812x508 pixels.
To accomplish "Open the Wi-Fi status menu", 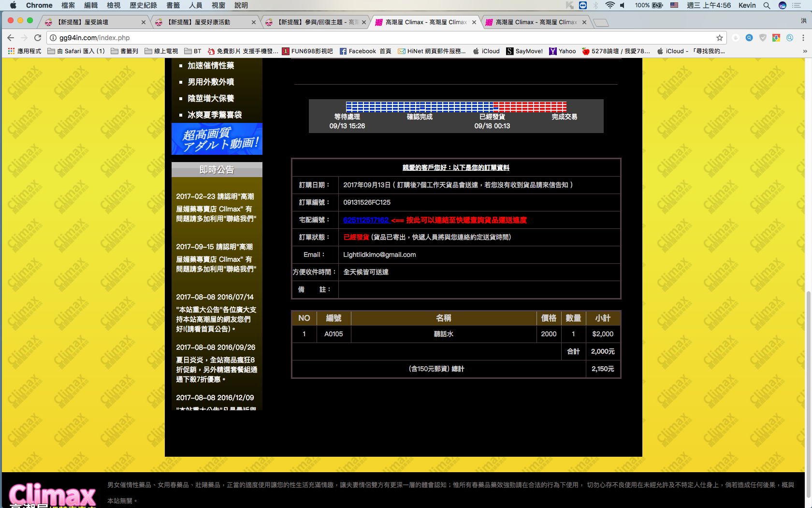I will click(610, 5).
